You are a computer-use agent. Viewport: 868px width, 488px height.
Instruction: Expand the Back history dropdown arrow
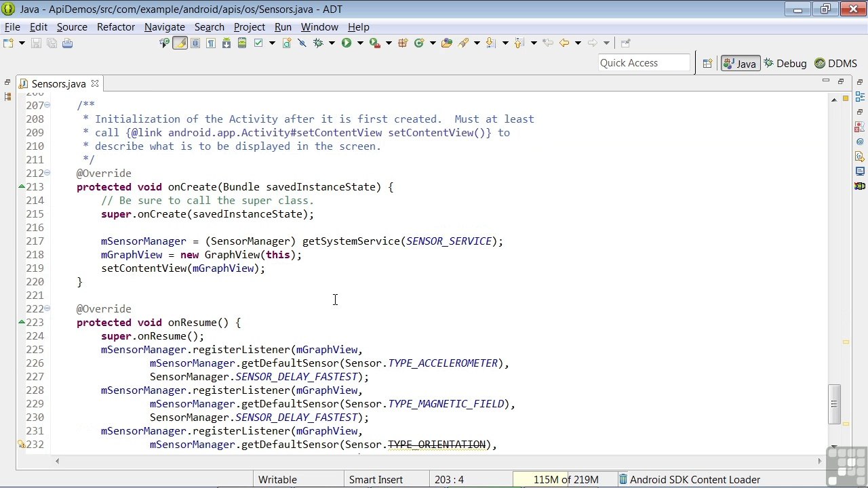578,43
